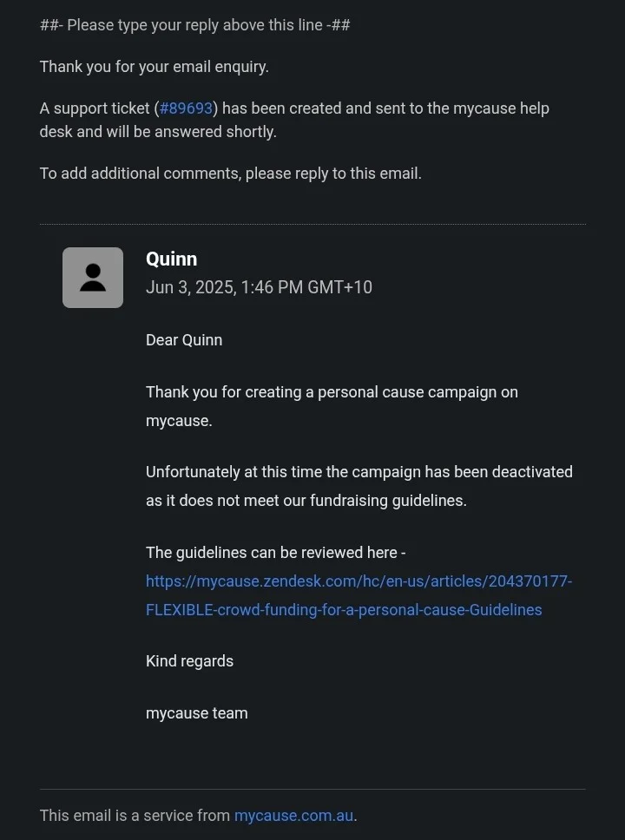Click 'Thank you for your email enquiry' text
625x840 pixels.
(x=154, y=67)
